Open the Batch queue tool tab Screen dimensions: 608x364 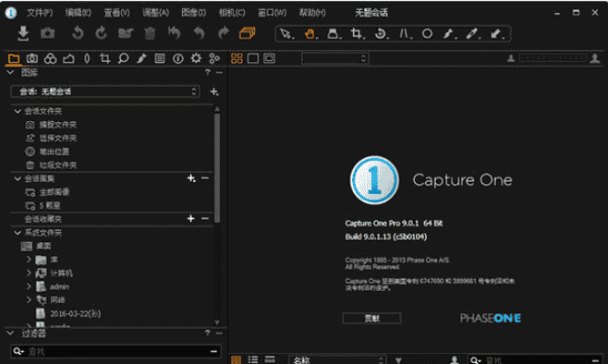214,58
